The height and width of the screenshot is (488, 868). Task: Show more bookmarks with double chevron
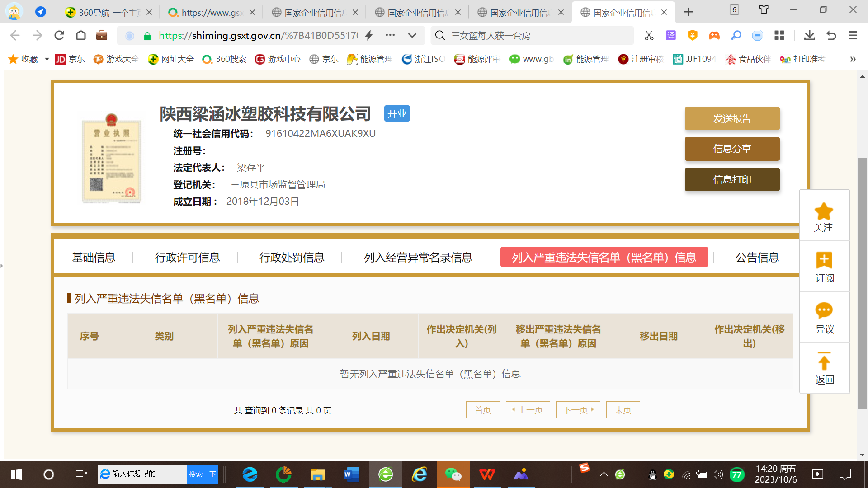853,59
